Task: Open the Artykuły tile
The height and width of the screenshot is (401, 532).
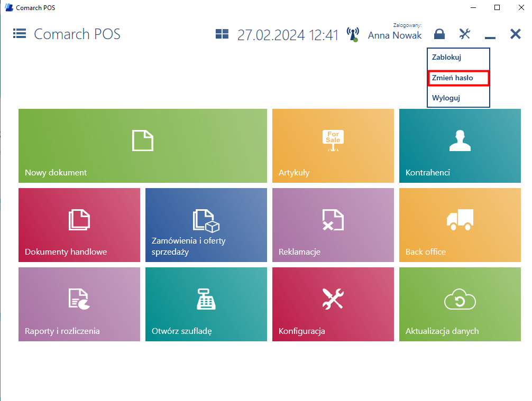Action: coord(333,146)
